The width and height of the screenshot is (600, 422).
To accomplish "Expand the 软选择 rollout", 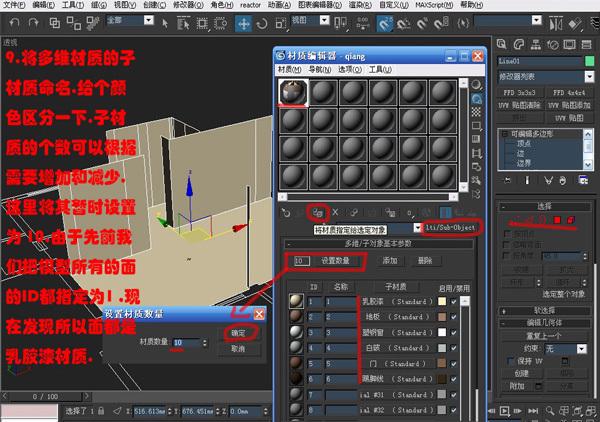I will click(x=545, y=311).
